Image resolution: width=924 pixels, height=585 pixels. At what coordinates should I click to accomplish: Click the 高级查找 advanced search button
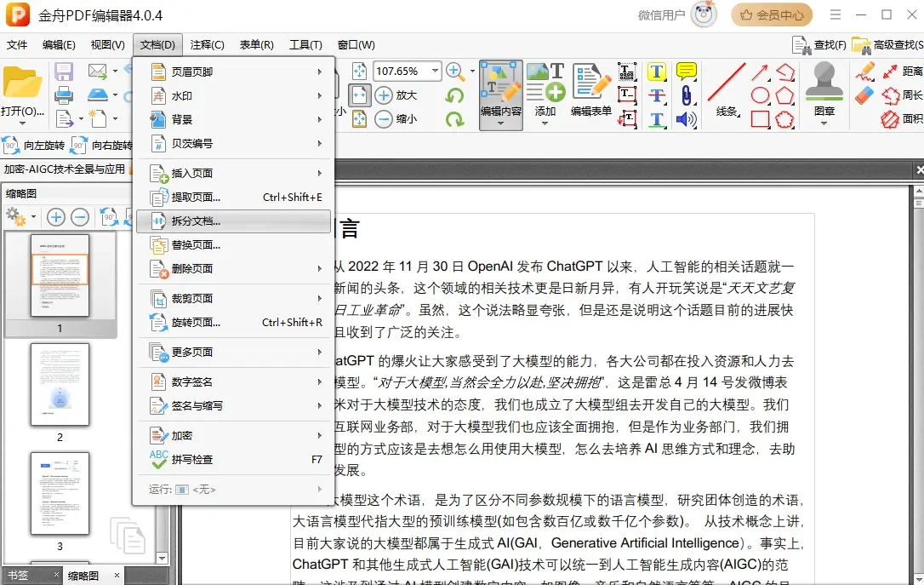click(x=887, y=45)
